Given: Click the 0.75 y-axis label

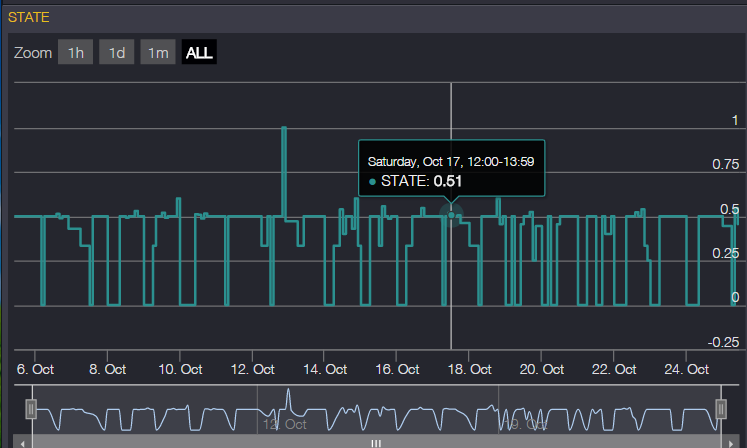Looking at the screenshot, I should pos(725,164).
